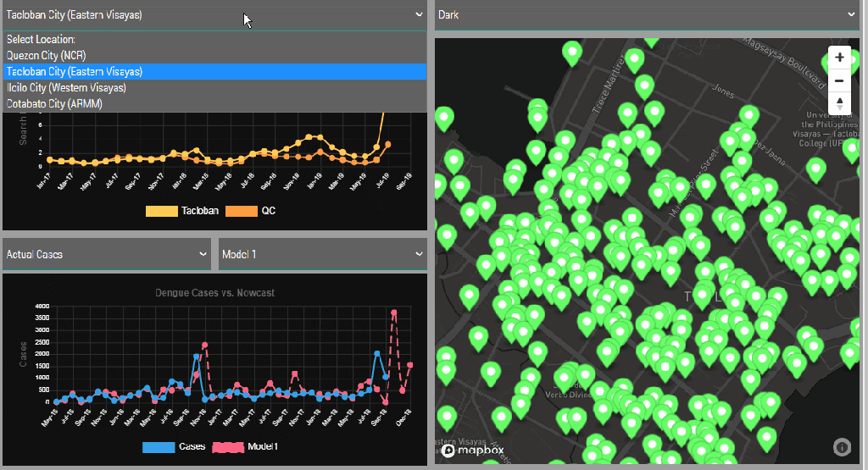Reset map bearing with the compass button
868x470 pixels.
coord(839,103)
